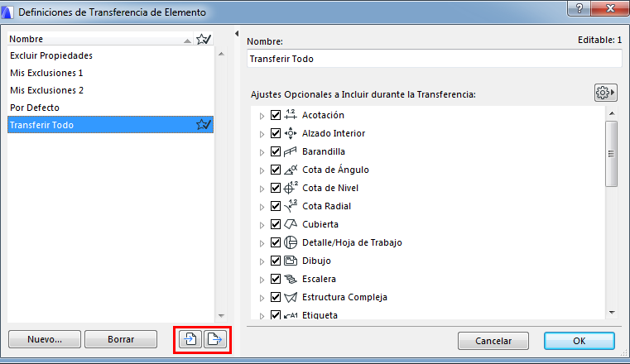Viewport: 630px width, 364px height.
Task: Open the gear settings options menu
Action: click(607, 93)
